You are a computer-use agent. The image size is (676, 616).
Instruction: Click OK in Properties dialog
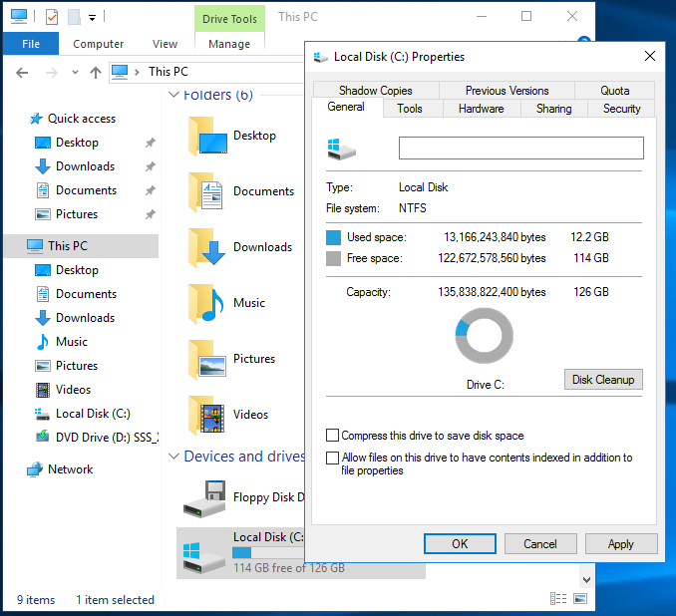(460, 544)
